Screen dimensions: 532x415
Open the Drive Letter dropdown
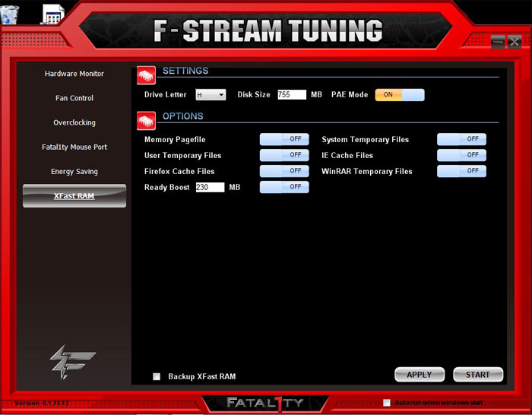(x=211, y=95)
